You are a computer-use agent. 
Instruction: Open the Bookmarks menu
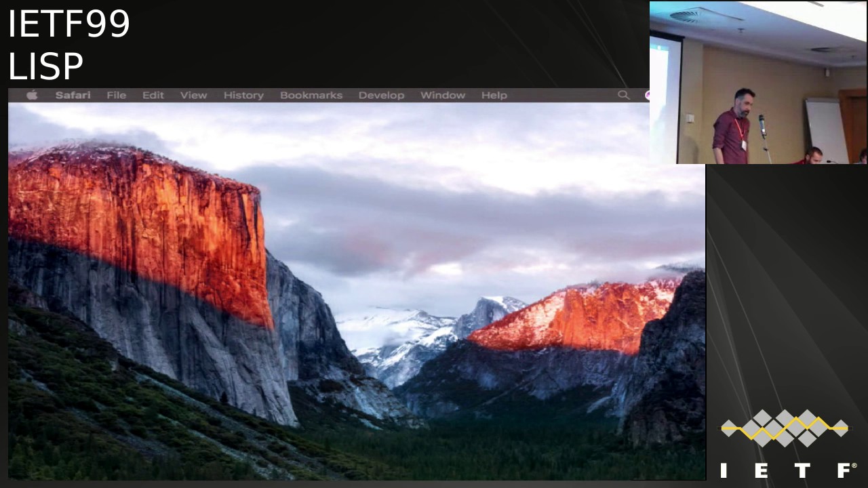tap(311, 95)
